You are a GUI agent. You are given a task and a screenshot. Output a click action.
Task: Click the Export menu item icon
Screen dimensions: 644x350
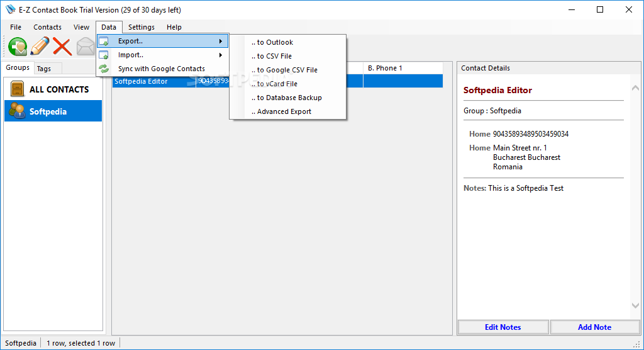(x=104, y=41)
